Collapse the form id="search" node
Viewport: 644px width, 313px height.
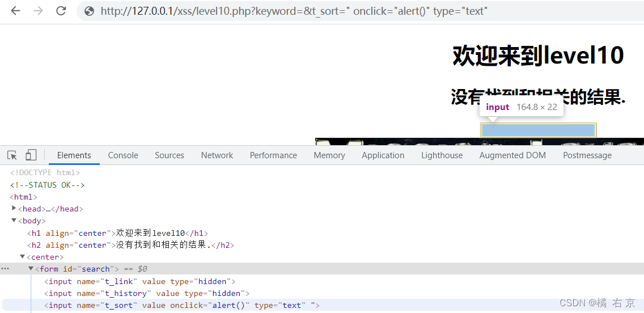[x=31, y=269]
